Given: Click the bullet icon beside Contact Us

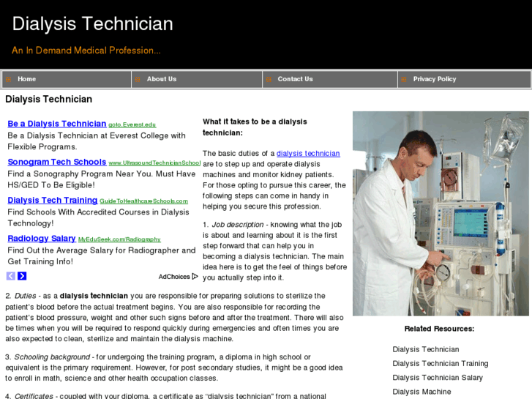Looking at the screenshot, I should pyautogui.click(x=269, y=80).
